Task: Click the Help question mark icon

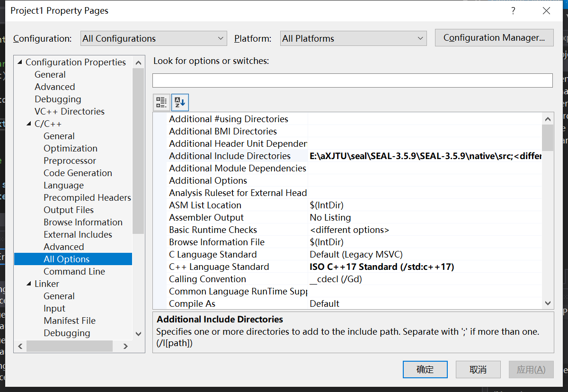Action: 513,10
